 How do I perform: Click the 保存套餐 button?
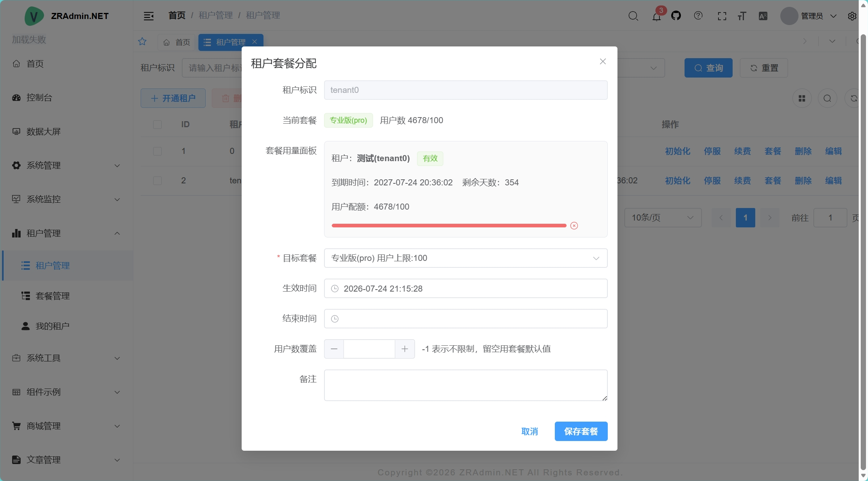581,432
